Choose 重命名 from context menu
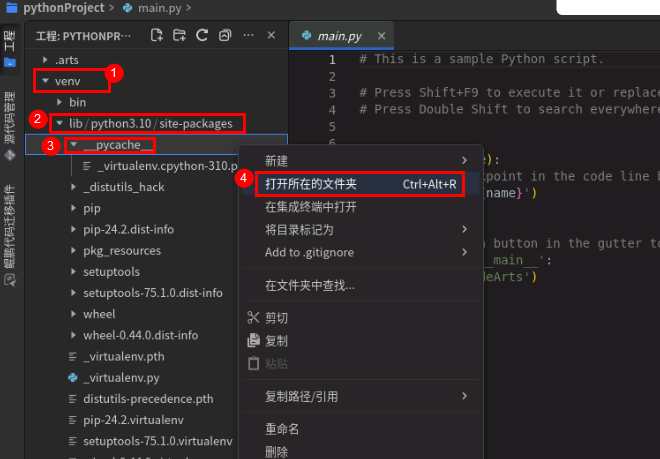660x459 pixels. pos(361,429)
